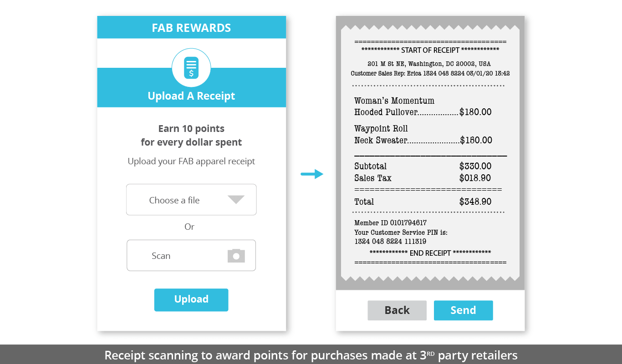The width and height of the screenshot is (622, 364).
Task: Click the Back button
Action: pos(397,310)
